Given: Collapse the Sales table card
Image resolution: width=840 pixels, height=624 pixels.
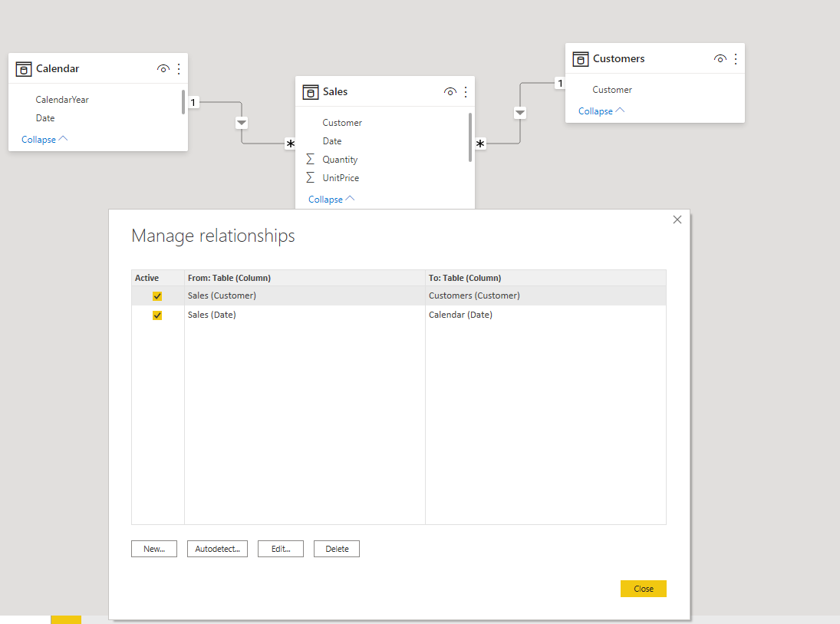Looking at the screenshot, I should [331, 200].
